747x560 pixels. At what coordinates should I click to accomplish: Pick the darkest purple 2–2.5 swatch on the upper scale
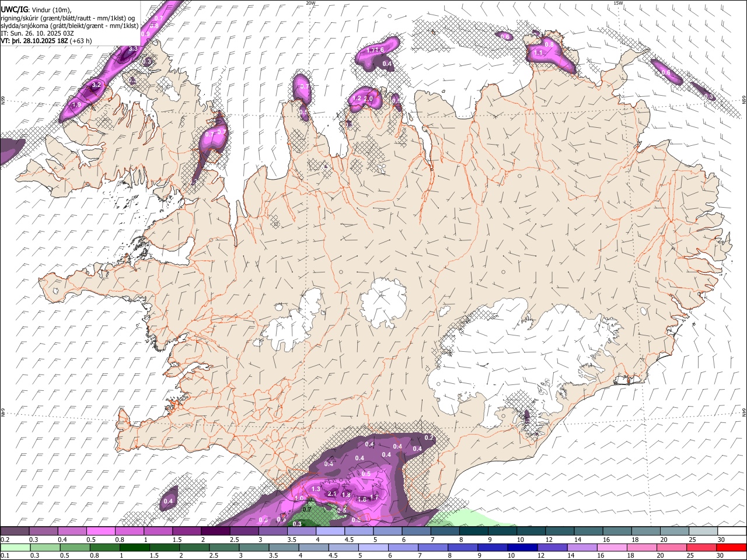point(215,531)
